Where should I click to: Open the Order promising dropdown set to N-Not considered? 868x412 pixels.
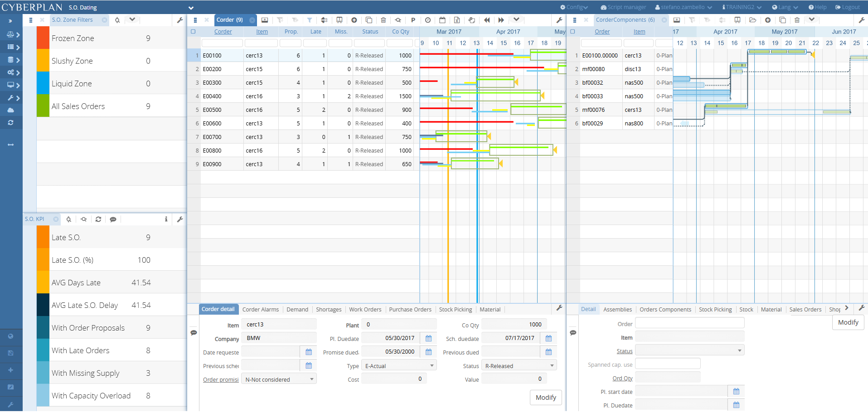(x=278, y=379)
